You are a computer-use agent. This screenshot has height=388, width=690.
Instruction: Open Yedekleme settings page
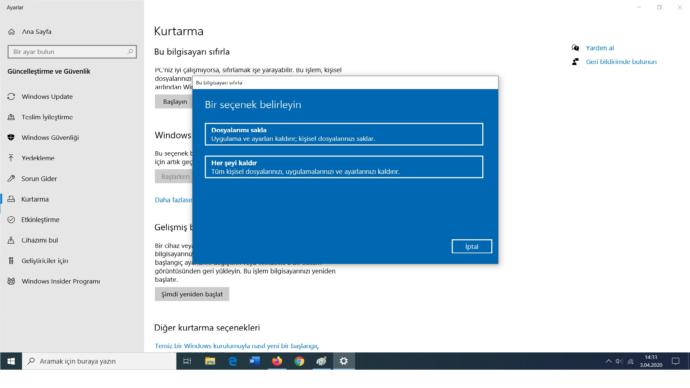click(38, 158)
